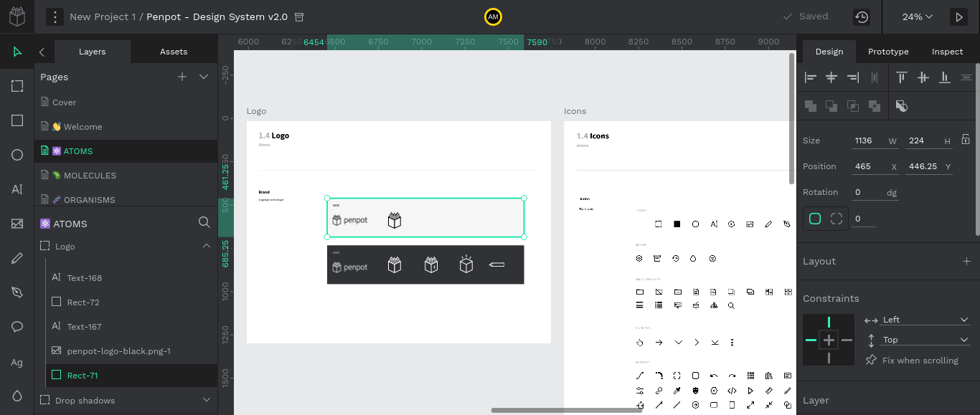Open the Typography Ag panel

(17, 362)
